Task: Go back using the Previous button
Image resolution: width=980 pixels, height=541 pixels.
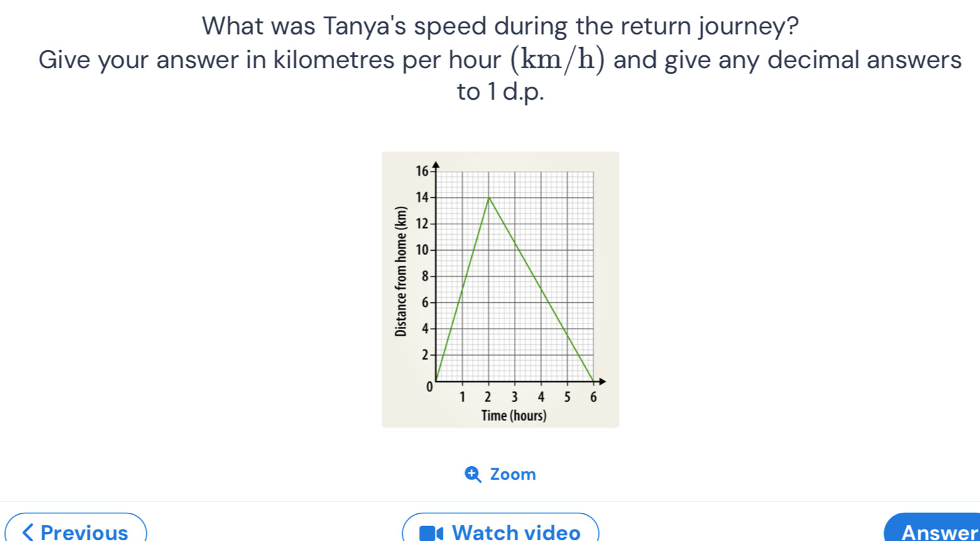Action: 74,532
